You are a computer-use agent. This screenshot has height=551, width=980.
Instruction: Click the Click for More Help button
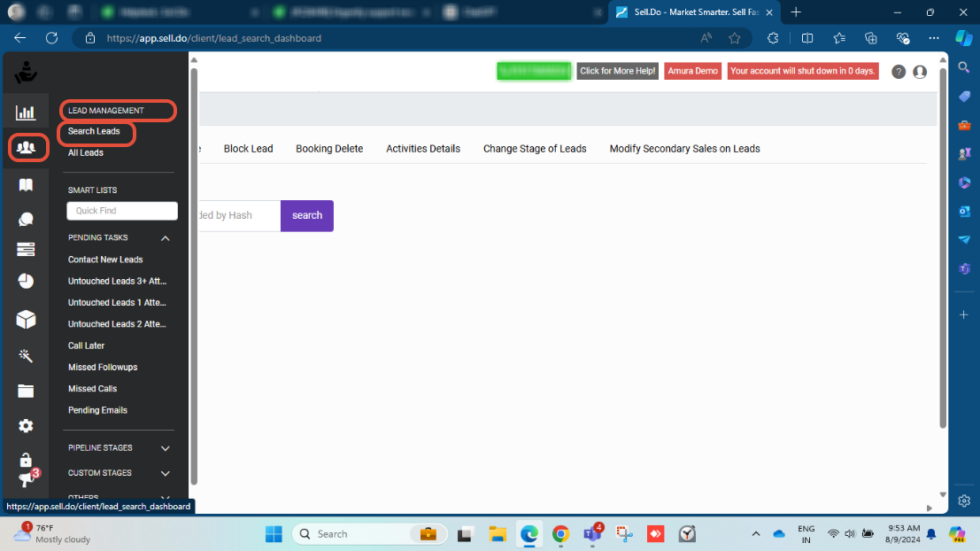point(618,71)
